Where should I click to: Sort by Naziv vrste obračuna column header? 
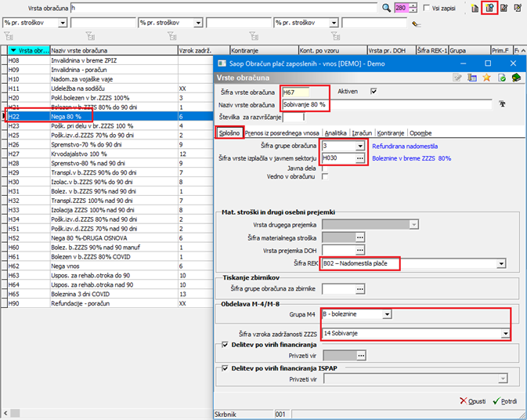114,50
